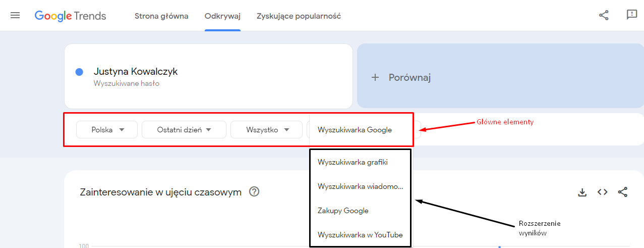Open embed code for the time chart
644x248 pixels.
[602, 192]
